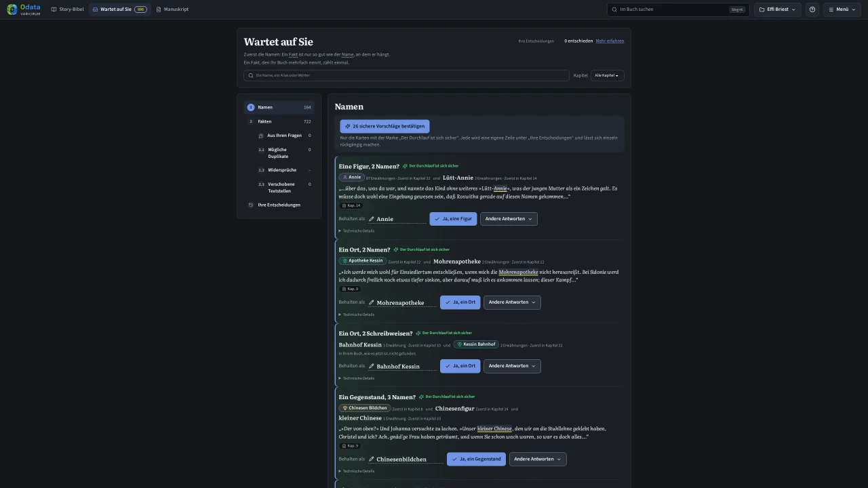The image size is (868, 488).
Task: Click the pencil icon beside 'Chinesenbildchen'
Action: 372,459
